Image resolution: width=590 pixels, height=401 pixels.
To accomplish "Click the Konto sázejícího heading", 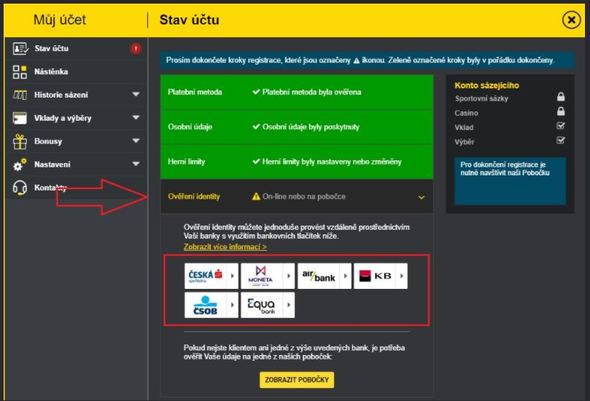I will 487,85.
